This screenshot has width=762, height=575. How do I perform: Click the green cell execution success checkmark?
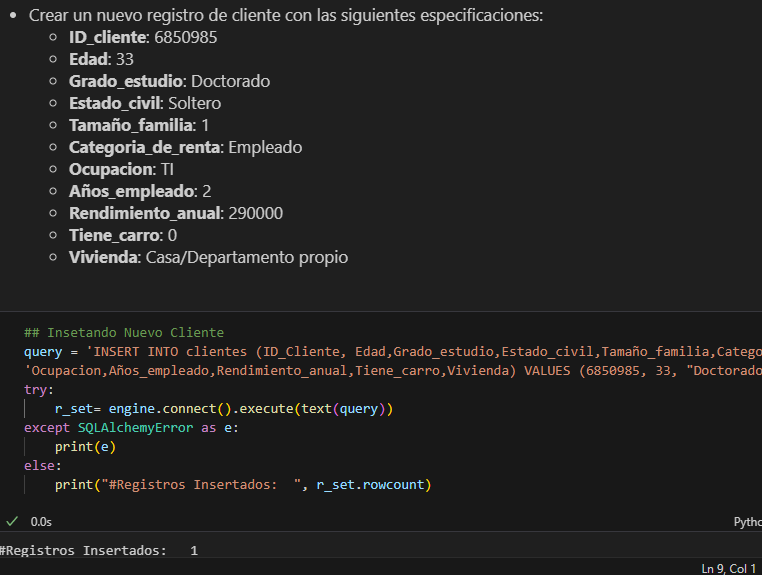click(x=12, y=522)
